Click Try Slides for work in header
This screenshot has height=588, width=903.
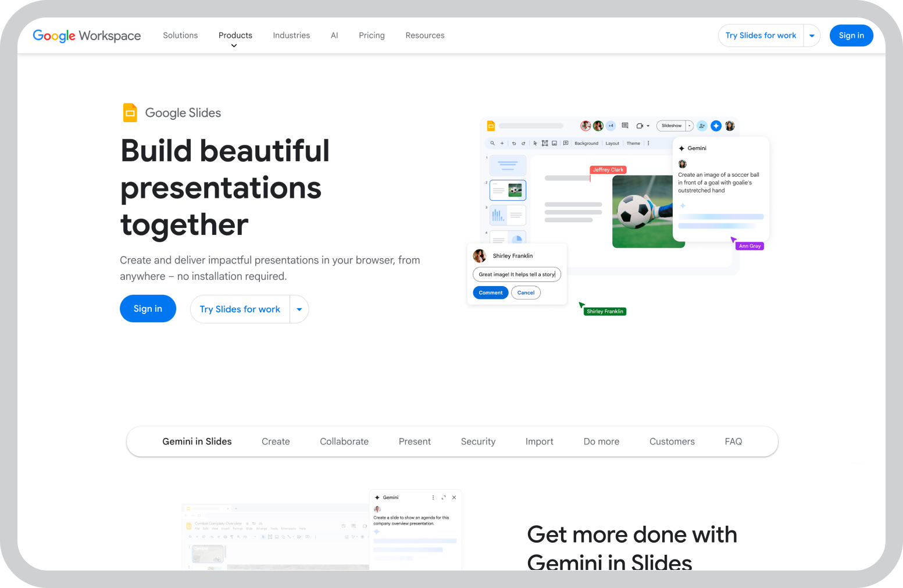(x=761, y=35)
